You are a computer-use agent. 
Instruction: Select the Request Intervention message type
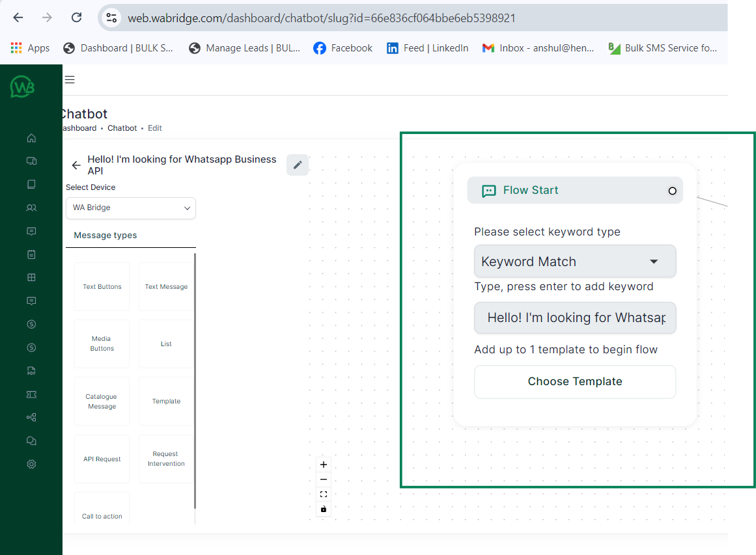(x=166, y=459)
